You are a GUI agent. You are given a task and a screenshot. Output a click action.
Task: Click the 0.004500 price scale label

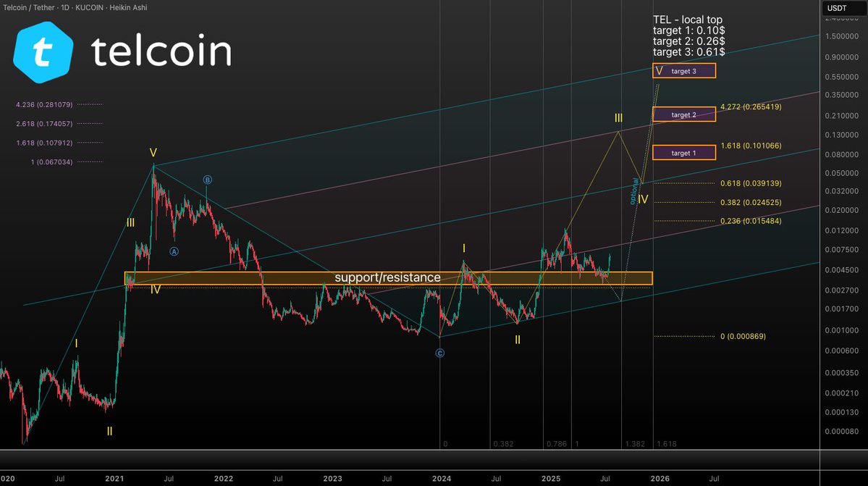(841, 270)
